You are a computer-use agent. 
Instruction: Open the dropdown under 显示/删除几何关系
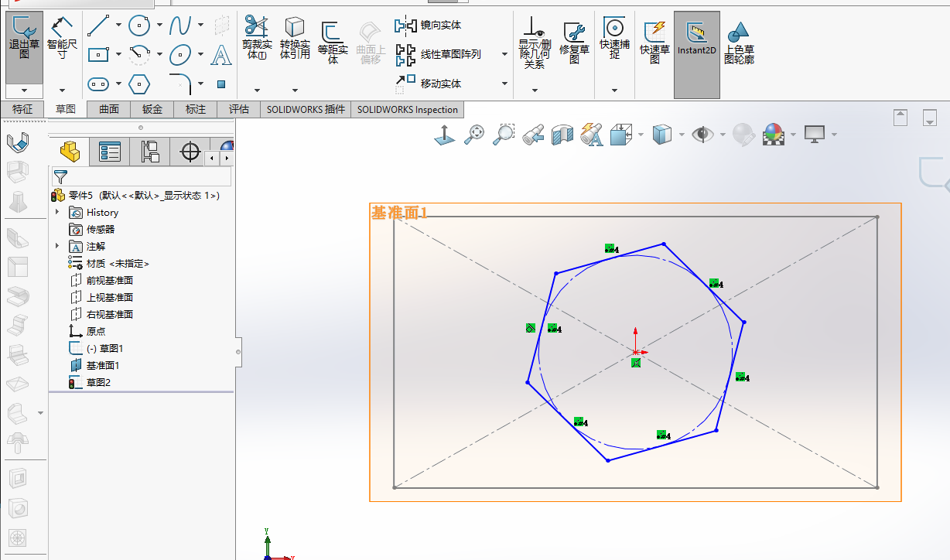click(535, 90)
